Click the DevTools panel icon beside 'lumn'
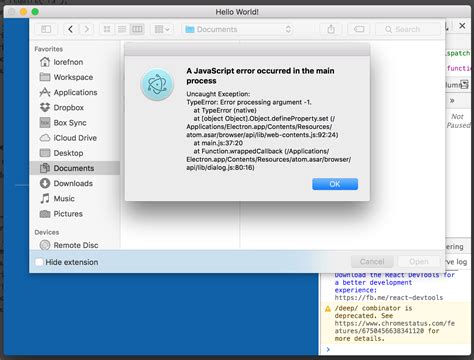474x360 pixels. 464,84
